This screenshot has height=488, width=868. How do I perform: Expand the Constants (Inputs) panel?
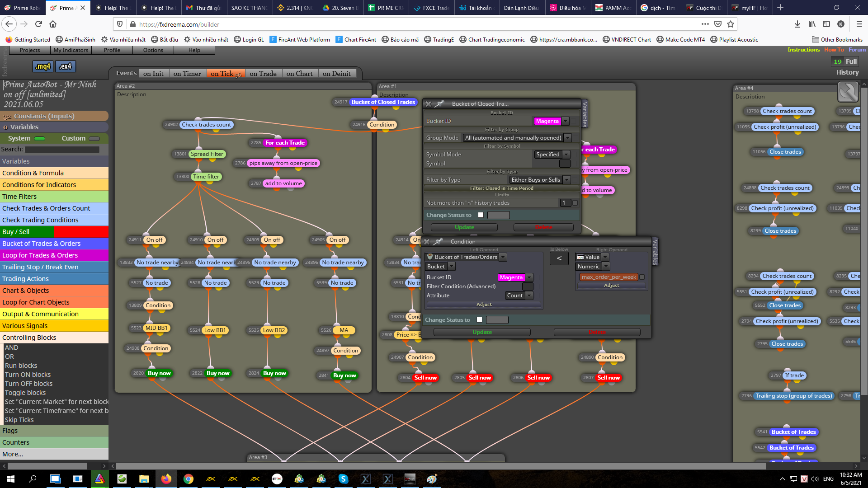[54, 116]
